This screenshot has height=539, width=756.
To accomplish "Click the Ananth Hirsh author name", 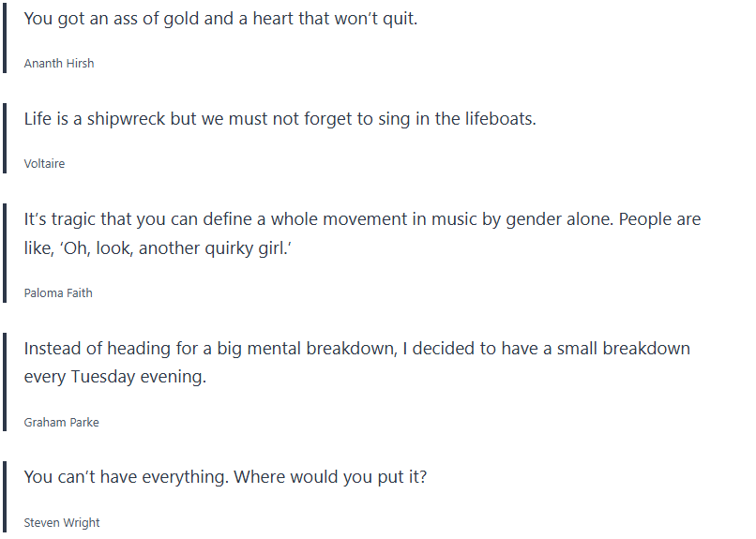I will click(x=59, y=64).
